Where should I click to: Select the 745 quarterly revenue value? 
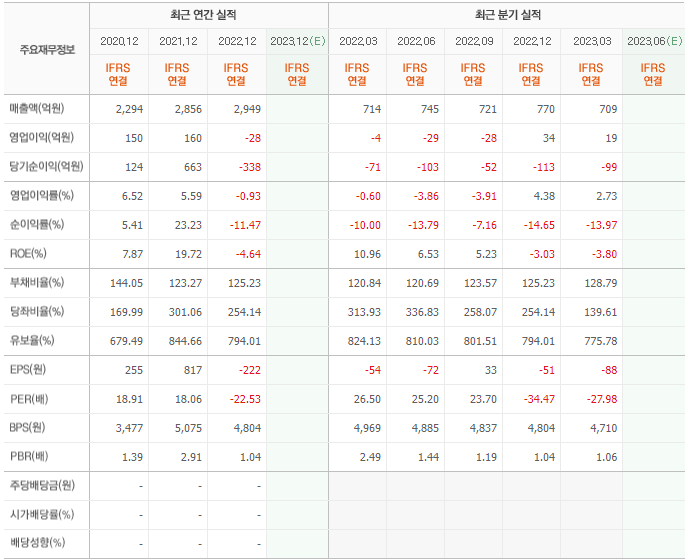tap(430, 109)
